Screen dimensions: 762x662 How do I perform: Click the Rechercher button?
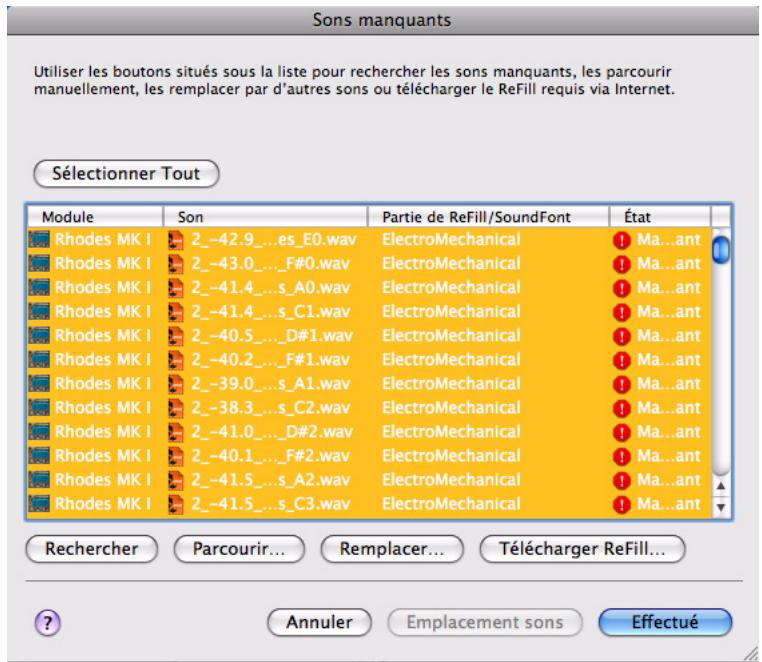(91, 549)
